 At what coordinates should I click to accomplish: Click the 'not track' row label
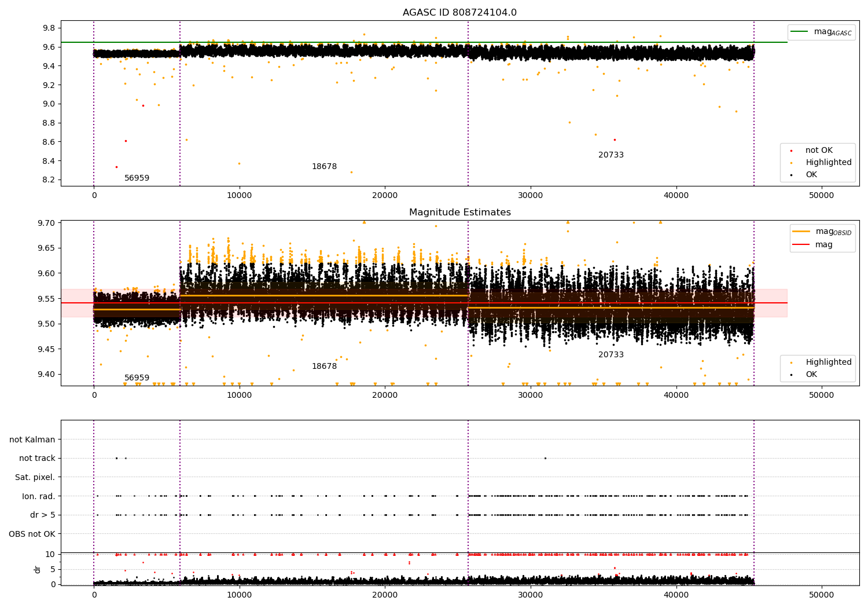[x=37, y=459]
